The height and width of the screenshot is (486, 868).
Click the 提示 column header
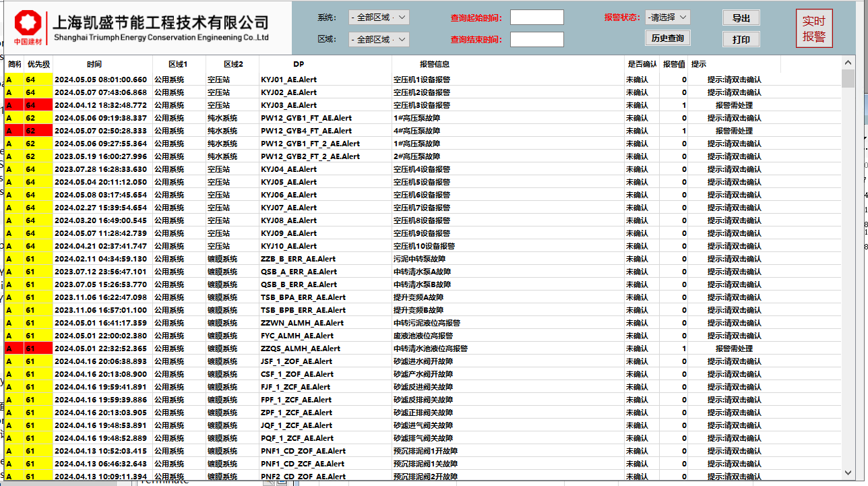[699, 64]
